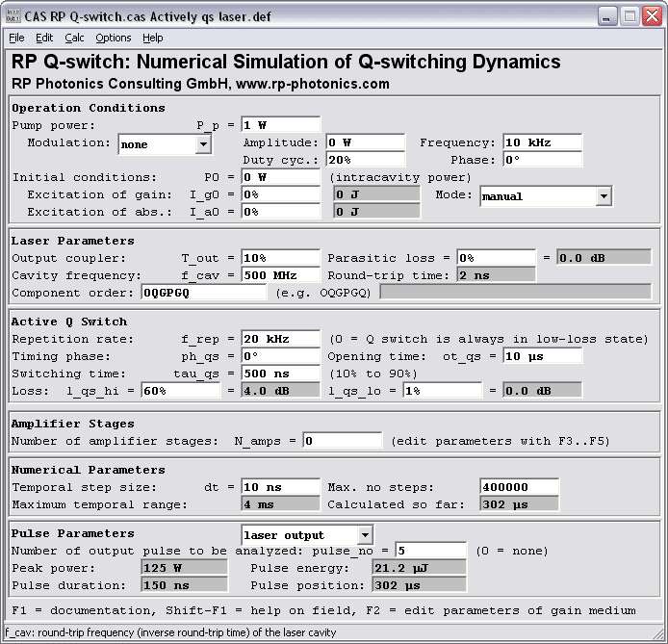
Task: Click the Parasitic loss 0.0 dB readout
Action: pos(604,258)
